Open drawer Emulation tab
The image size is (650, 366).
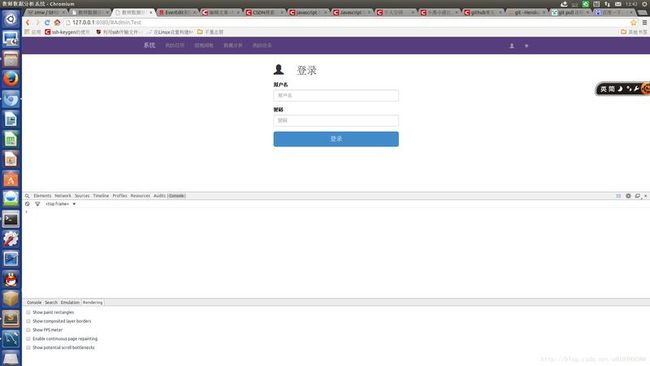pos(70,303)
